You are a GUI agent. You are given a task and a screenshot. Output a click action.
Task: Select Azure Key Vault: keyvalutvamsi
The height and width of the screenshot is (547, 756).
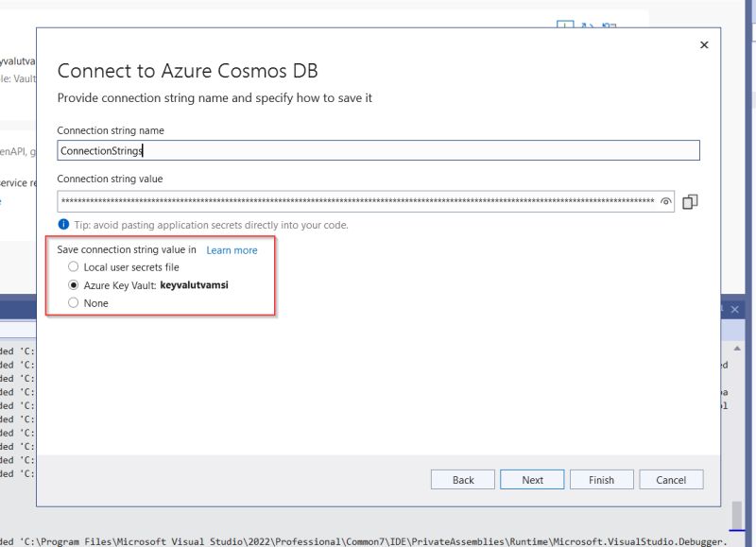point(73,284)
